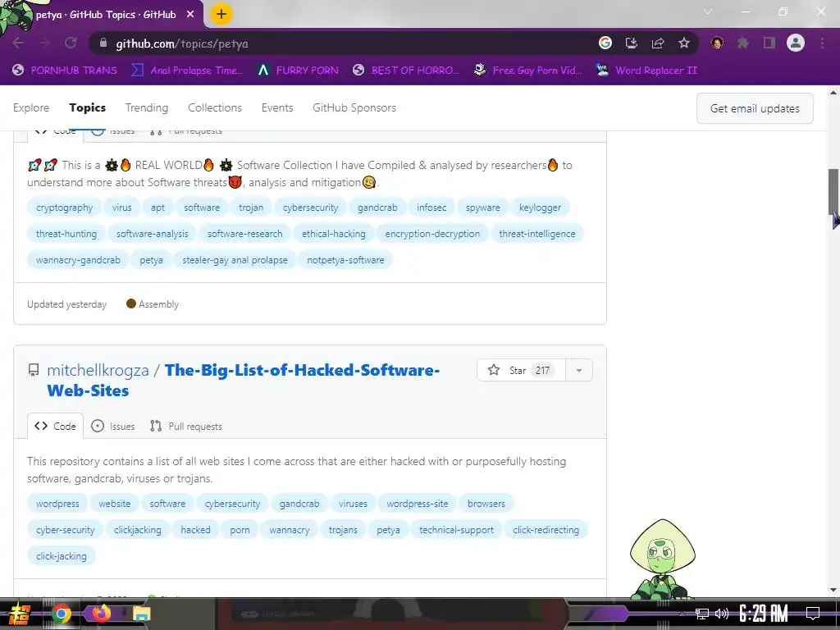The image size is (840, 630).
Task: Select the technical-support topic tag
Action: tap(456, 531)
